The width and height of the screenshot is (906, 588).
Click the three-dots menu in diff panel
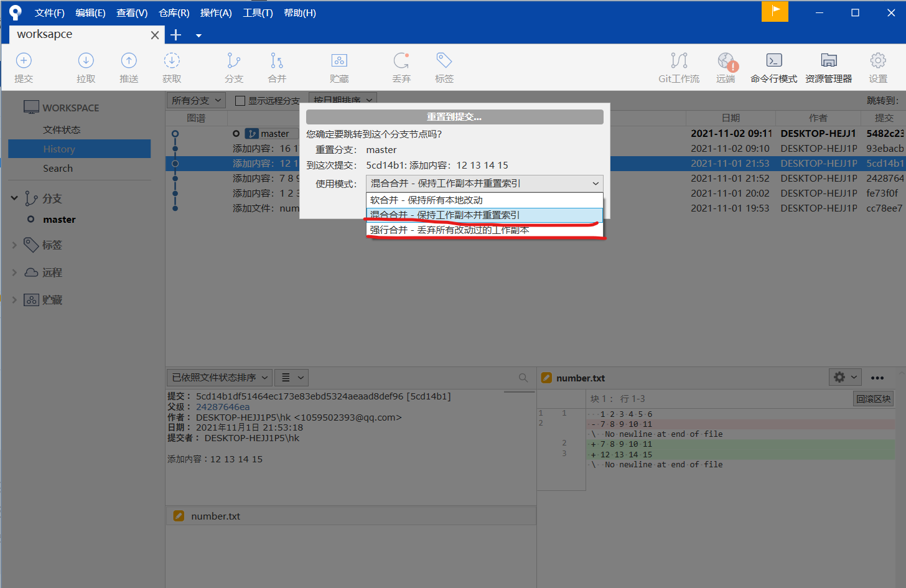coord(877,378)
